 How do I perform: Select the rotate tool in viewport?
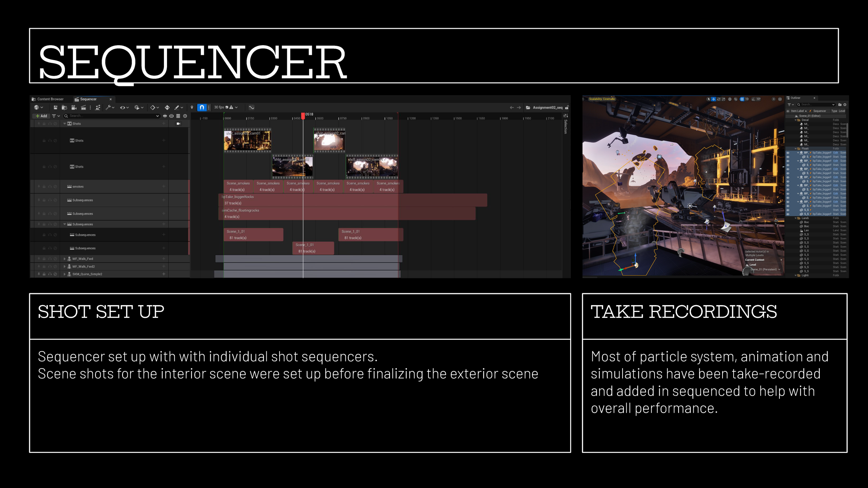click(719, 99)
